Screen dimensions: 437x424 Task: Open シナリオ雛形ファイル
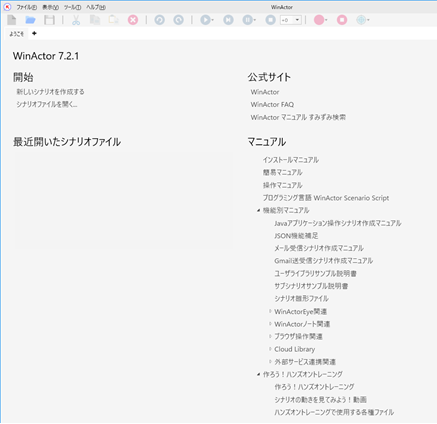(301, 298)
